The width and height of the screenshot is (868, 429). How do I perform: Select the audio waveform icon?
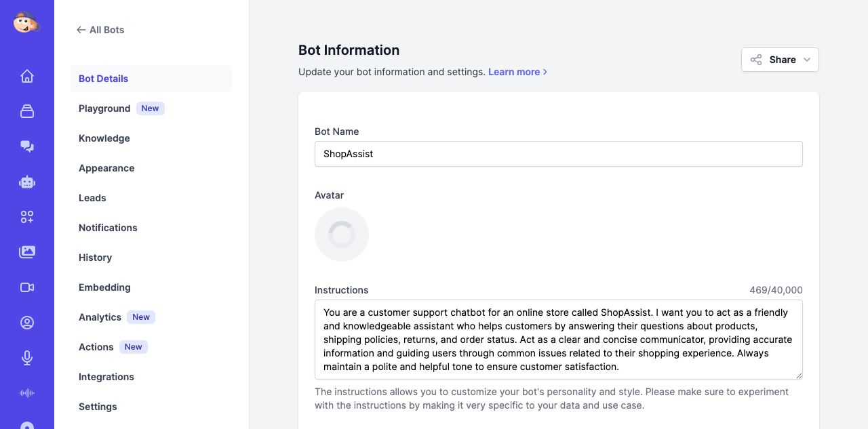27,392
